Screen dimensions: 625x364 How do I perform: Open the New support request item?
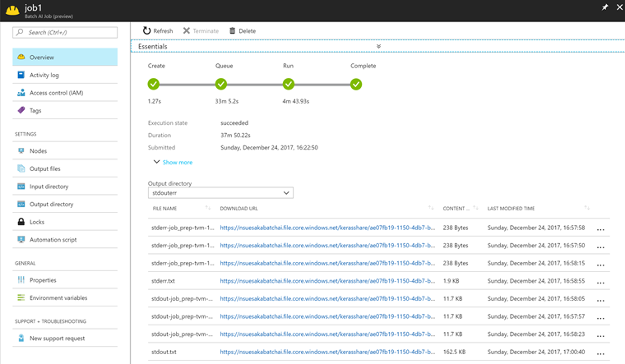(x=65, y=338)
